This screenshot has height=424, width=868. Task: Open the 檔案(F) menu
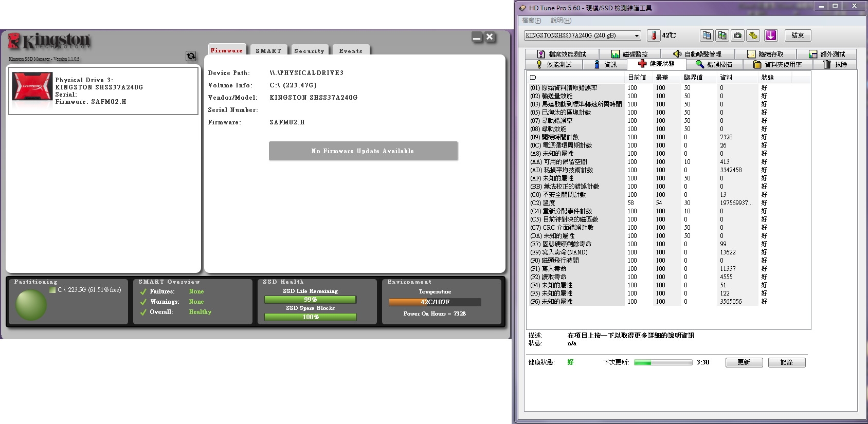(x=531, y=21)
